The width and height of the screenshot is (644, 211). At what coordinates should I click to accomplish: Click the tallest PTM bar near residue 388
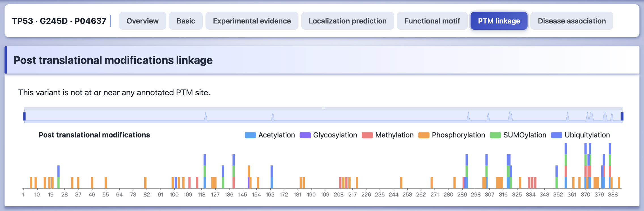610,165
